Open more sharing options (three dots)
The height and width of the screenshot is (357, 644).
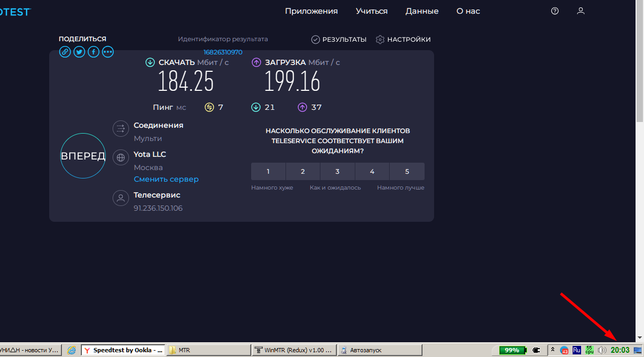coord(108,52)
